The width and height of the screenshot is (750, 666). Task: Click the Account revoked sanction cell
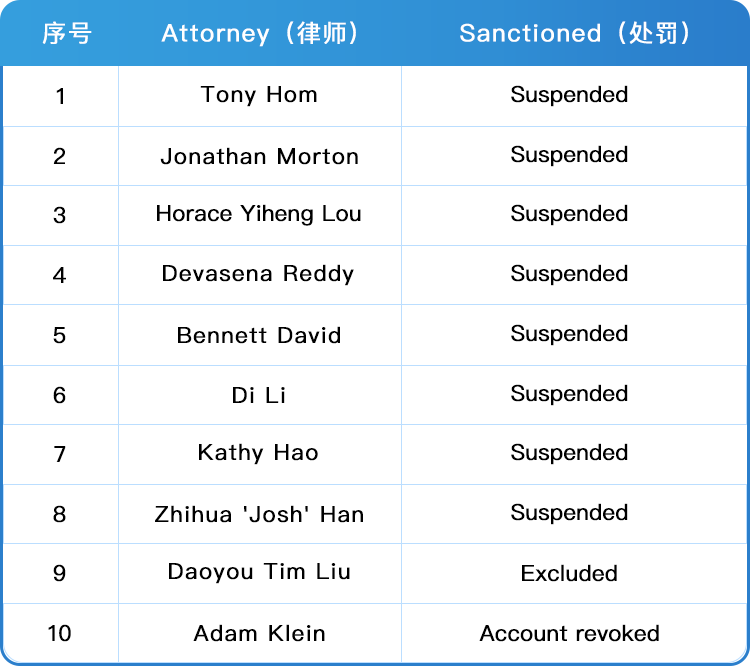click(569, 633)
